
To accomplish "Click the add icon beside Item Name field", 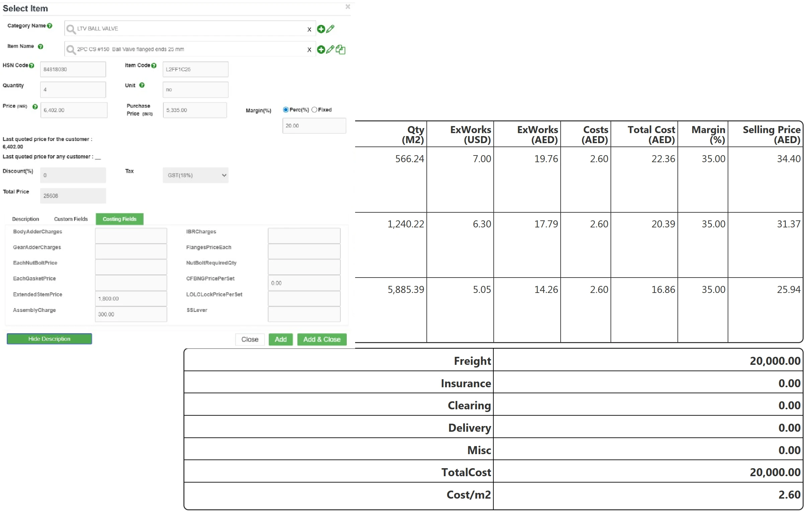I will (x=321, y=49).
